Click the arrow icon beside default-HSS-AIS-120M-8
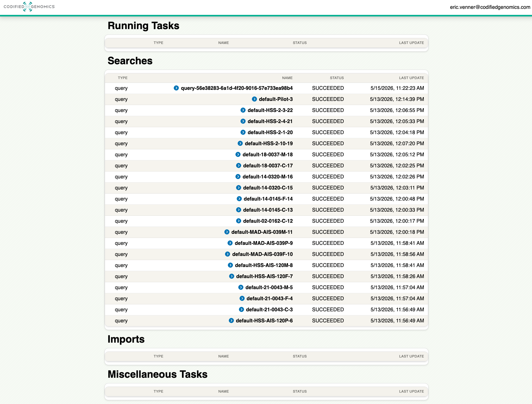 [230, 265]
